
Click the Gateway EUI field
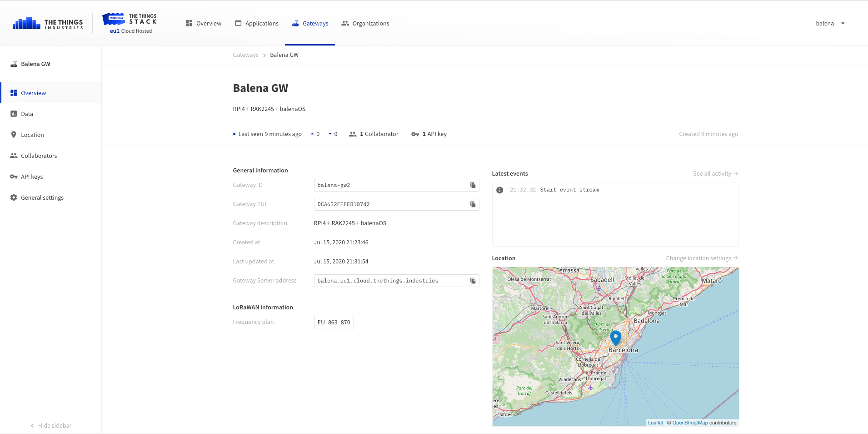click(x=390, y=204)
